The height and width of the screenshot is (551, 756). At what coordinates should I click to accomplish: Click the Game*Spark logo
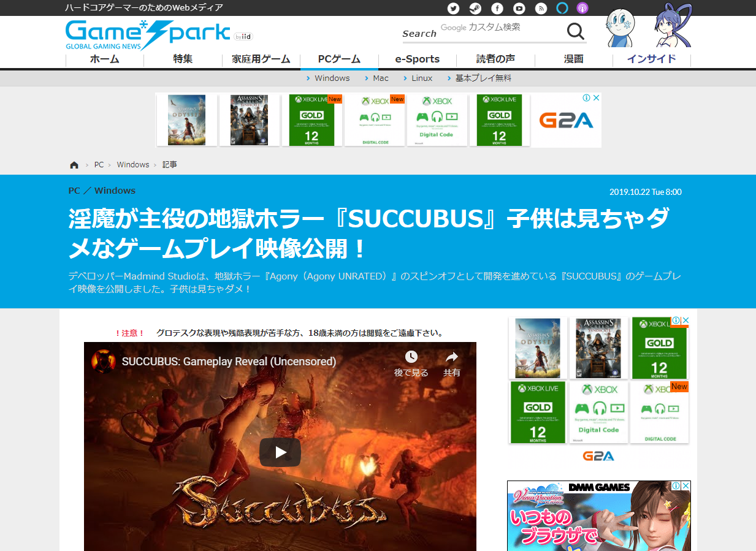pos(148,35)
